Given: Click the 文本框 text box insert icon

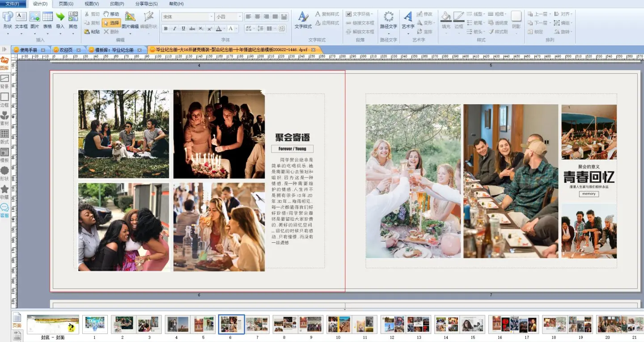Looking at the screenshot, I should [21, 17].
